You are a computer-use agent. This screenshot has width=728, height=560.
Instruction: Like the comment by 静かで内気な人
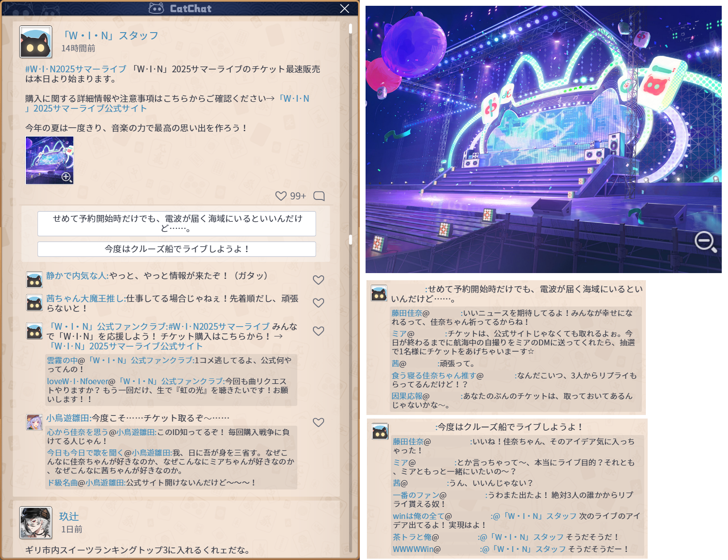point(318,280)
